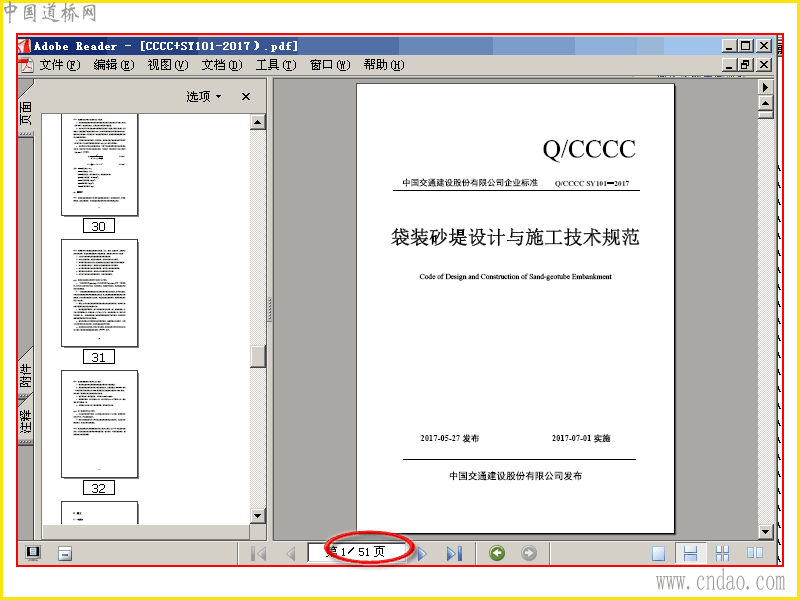Click the page number input field
This screenshot has width=800, height=600.
tap(357, 552)
